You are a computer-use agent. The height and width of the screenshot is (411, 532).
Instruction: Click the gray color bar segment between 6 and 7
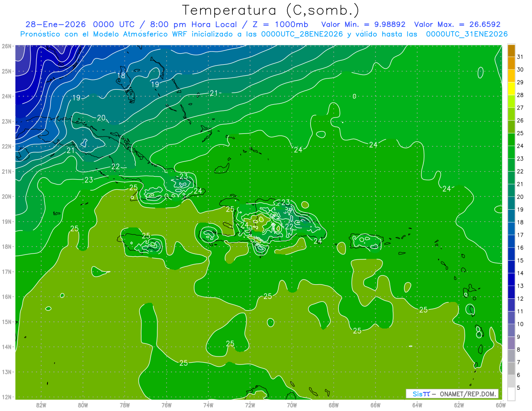[511, 368]
